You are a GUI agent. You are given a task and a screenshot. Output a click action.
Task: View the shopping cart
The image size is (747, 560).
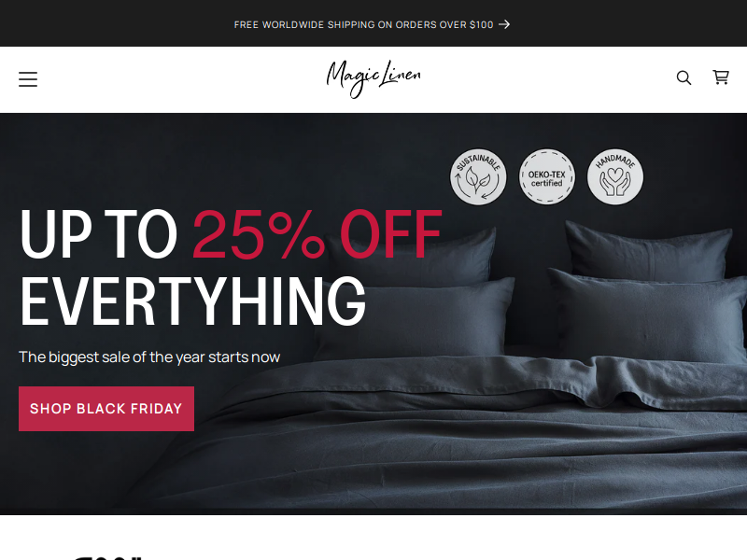point(721,77)
